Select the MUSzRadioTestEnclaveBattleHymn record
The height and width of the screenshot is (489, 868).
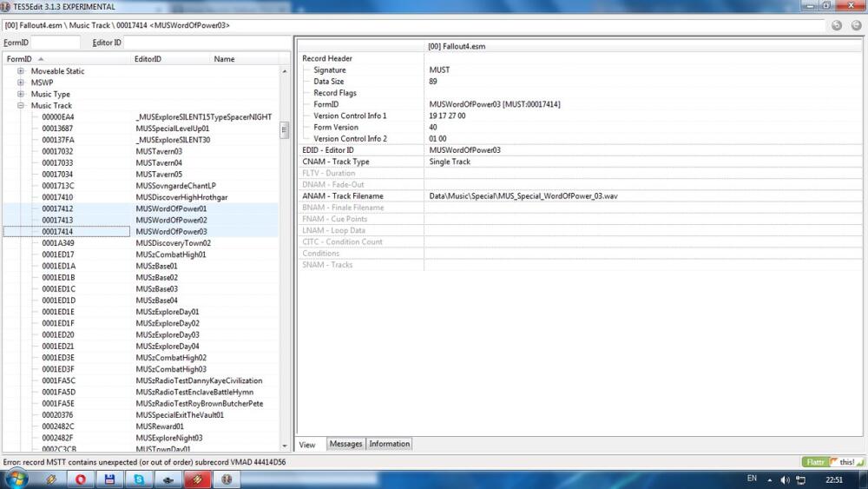pos(194,392)
